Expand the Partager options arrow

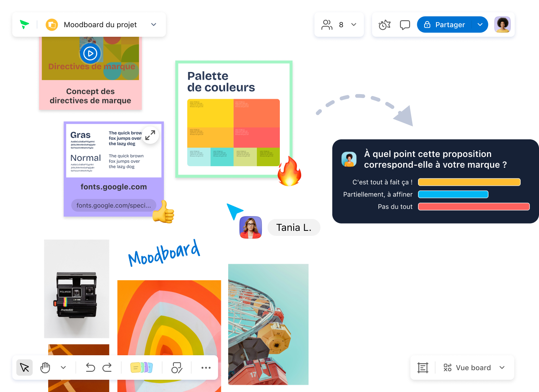coord(480,24)
